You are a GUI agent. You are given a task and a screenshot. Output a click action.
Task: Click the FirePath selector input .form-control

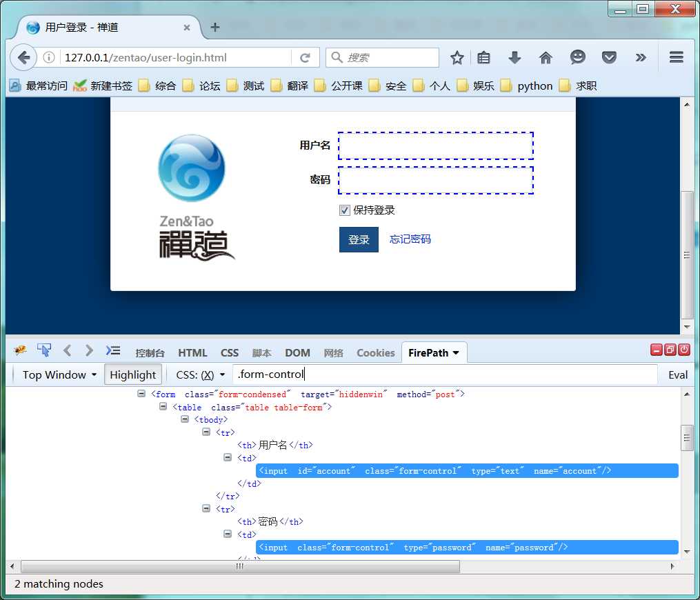click(445, 374)
